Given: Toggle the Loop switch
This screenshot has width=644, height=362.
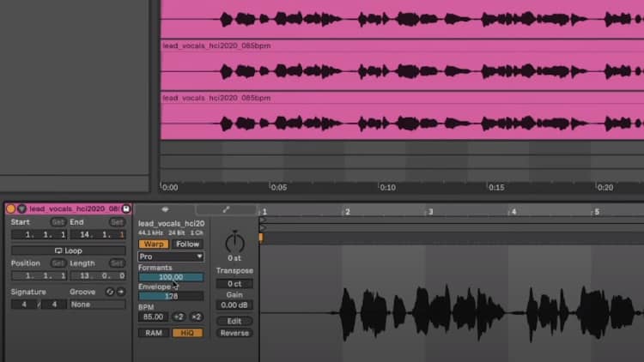Looking at the screenshot, I should pos(68,250).
